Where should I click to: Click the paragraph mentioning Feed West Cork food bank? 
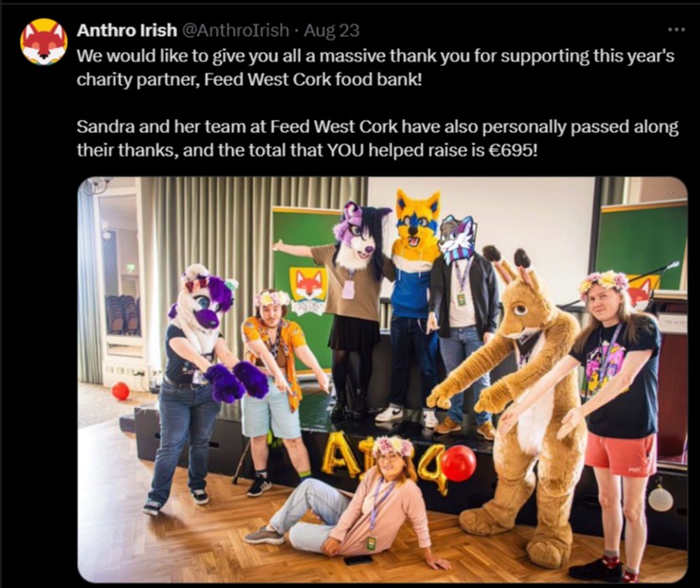point(375,68)
